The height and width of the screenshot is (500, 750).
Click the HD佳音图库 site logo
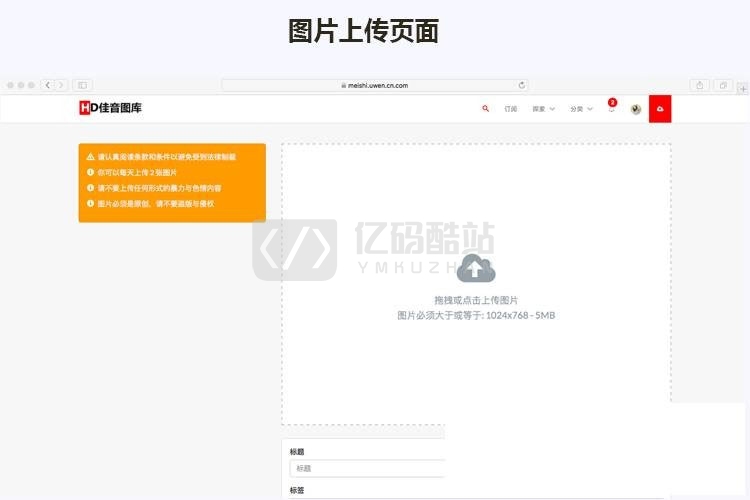[110, 108]
